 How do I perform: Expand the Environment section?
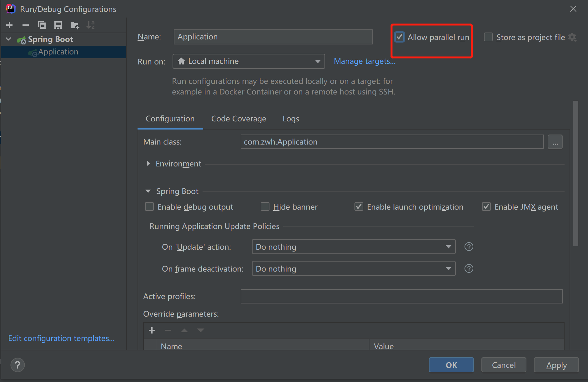[148, 164]
